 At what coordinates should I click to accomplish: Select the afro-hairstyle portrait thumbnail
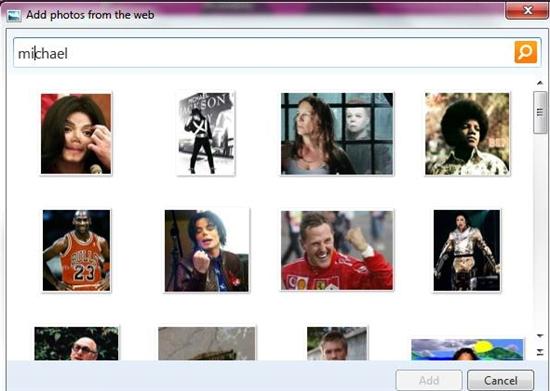tap(467, 134)
